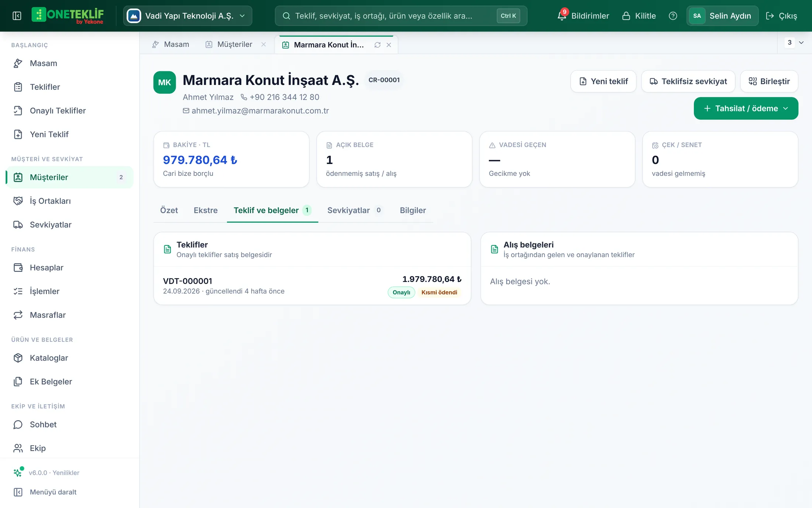812x508 pixels.
Task: Focus the global search field
Action: (401, 16)
